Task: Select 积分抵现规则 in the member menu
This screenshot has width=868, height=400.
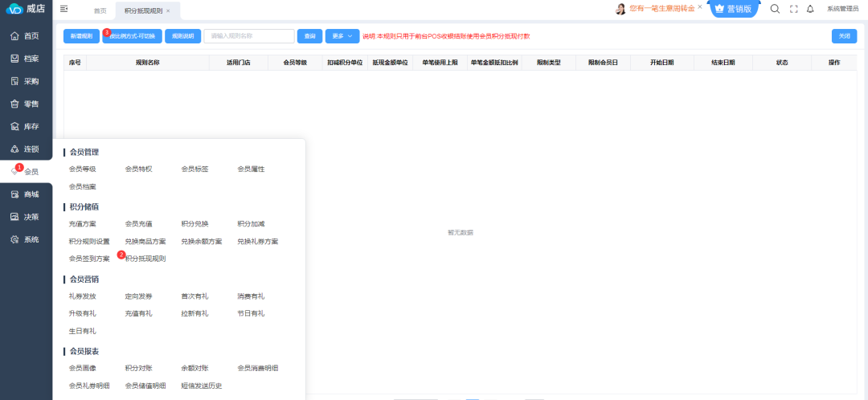Action: coord(145,259)
